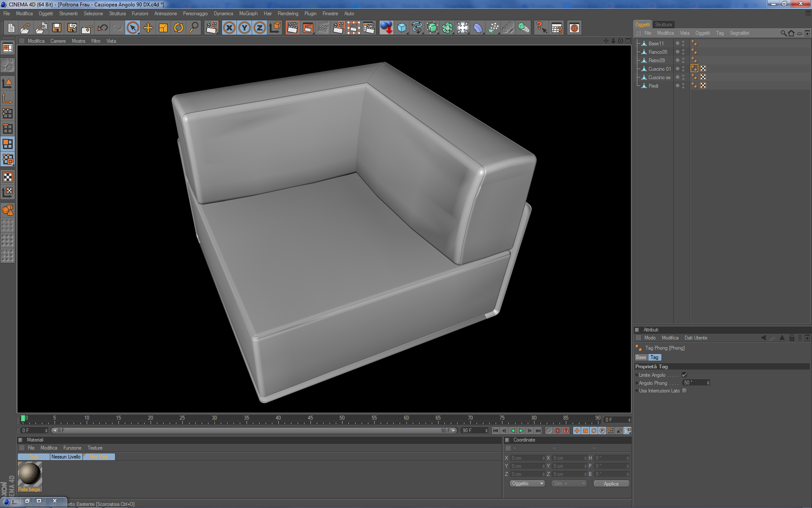Image resolution: width=812 pixels, height=508 pixels.
Task: Toggle X axis lock
Action: point(229,28)
